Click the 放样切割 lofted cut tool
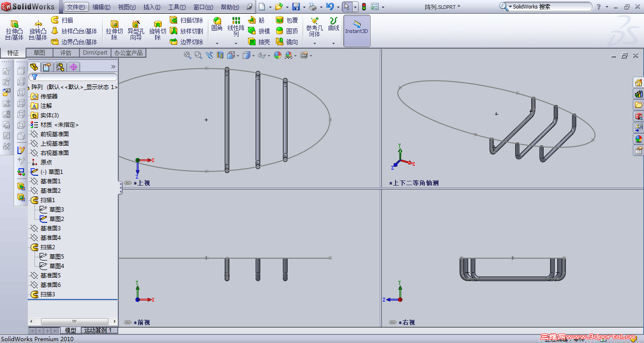644x343 pixels. click(186, 31)
